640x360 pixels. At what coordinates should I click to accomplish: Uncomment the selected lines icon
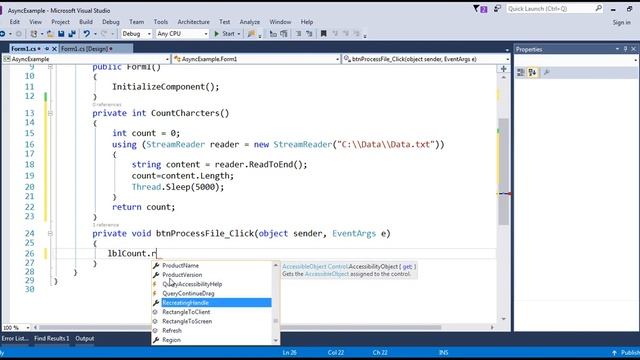click(309, 34)
